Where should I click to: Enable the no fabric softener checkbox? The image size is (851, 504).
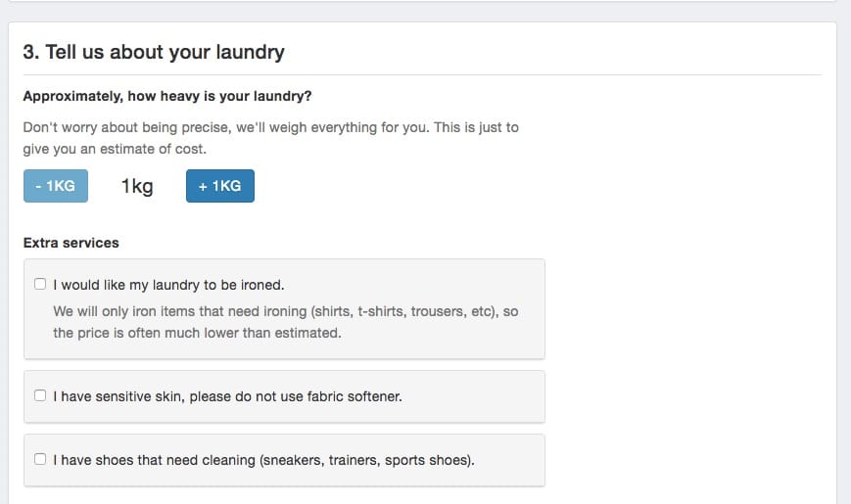40,396
